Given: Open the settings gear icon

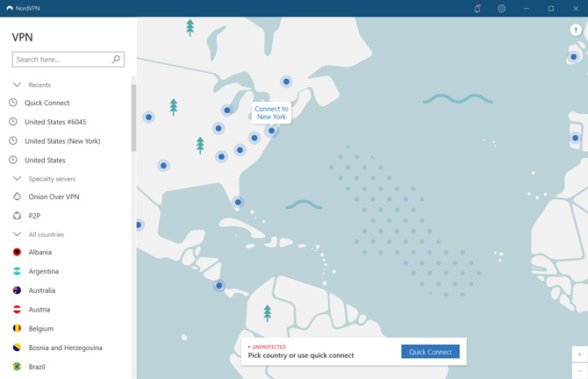Looking at the screenshot, I should [501, 8].
